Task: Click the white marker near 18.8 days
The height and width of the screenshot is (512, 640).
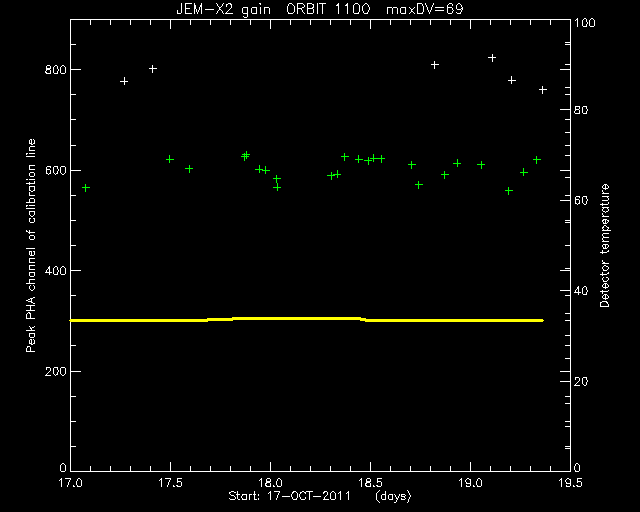Action: coord(435,65)
